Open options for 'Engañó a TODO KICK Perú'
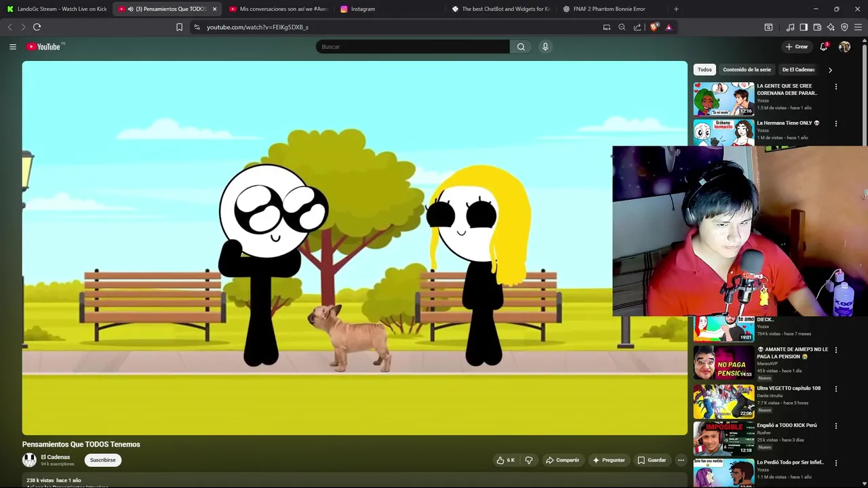 (x=836, y=426)
